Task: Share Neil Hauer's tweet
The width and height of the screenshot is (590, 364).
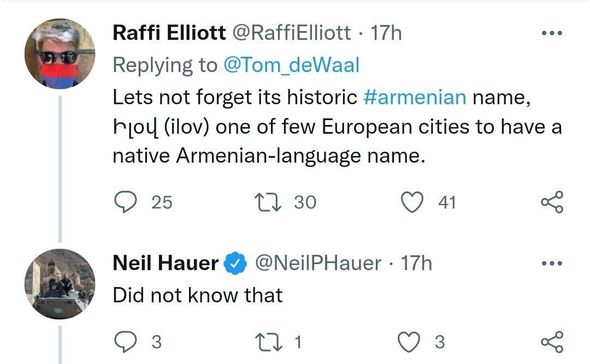Action: click(552, 342)
